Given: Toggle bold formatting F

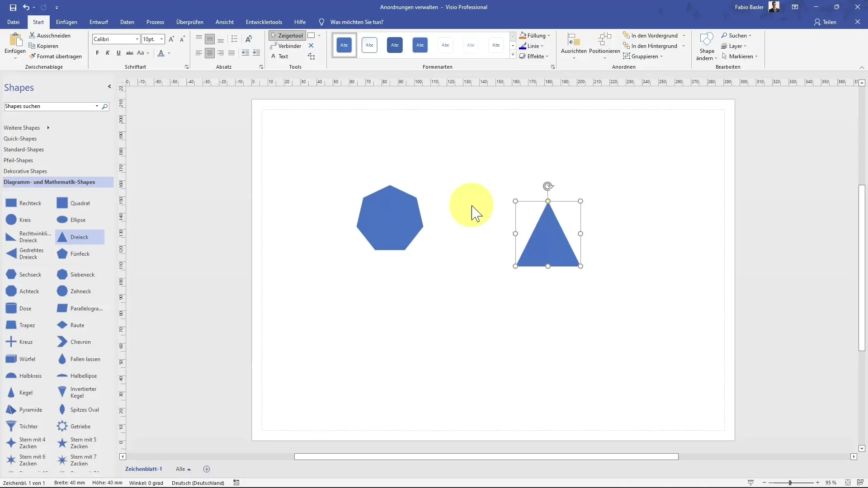Looking at the screenshot, I should pos(97,53).
